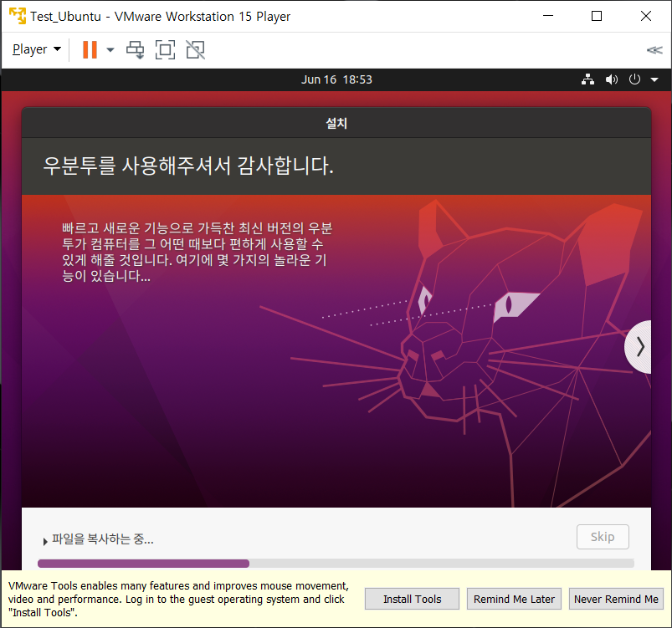Expand the Ubuntu system menu arrow
The width and height of the screenshot is (672, 628).
point(654,79)
